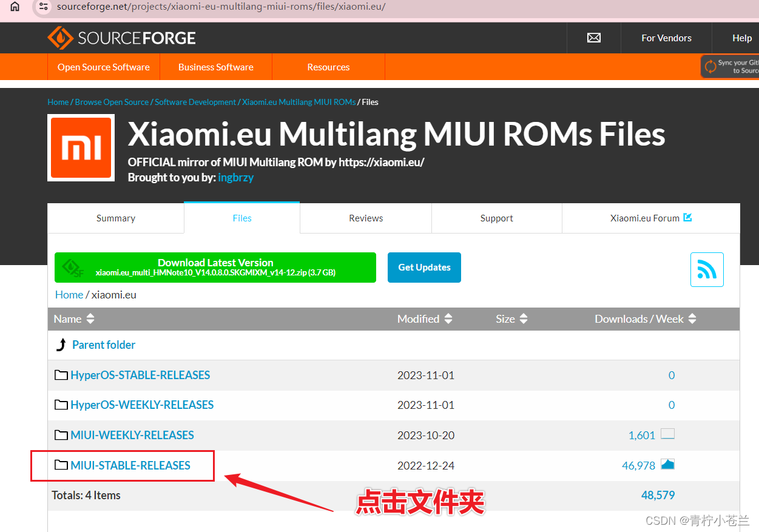Click Download Latest Version button
The height and width of the screenshot is (532, 759).
pos(215,268)
